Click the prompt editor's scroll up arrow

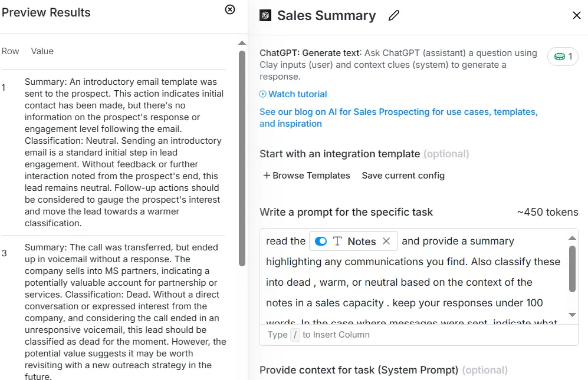pos(572,238)
